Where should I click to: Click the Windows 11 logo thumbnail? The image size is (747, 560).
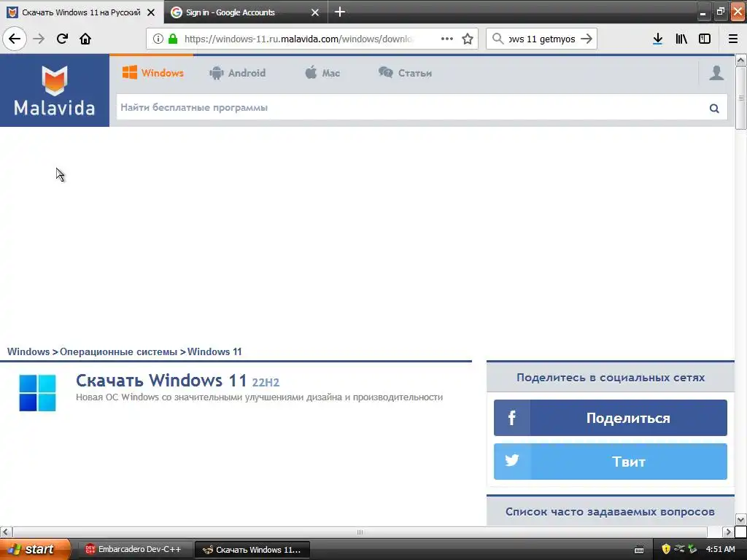[x=38, y=393]
